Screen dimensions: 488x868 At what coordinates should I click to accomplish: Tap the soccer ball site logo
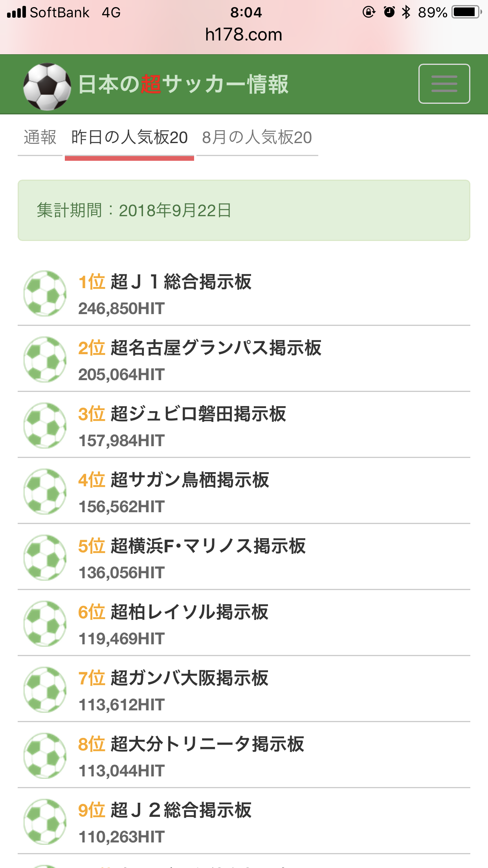[x=47, y=86]
